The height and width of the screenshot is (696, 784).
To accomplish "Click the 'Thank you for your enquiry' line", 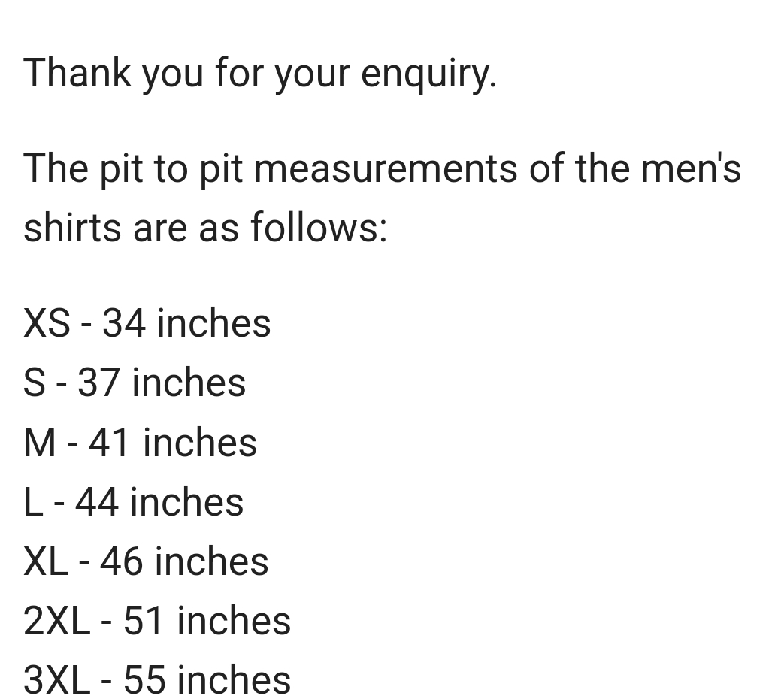I will 260,74.
